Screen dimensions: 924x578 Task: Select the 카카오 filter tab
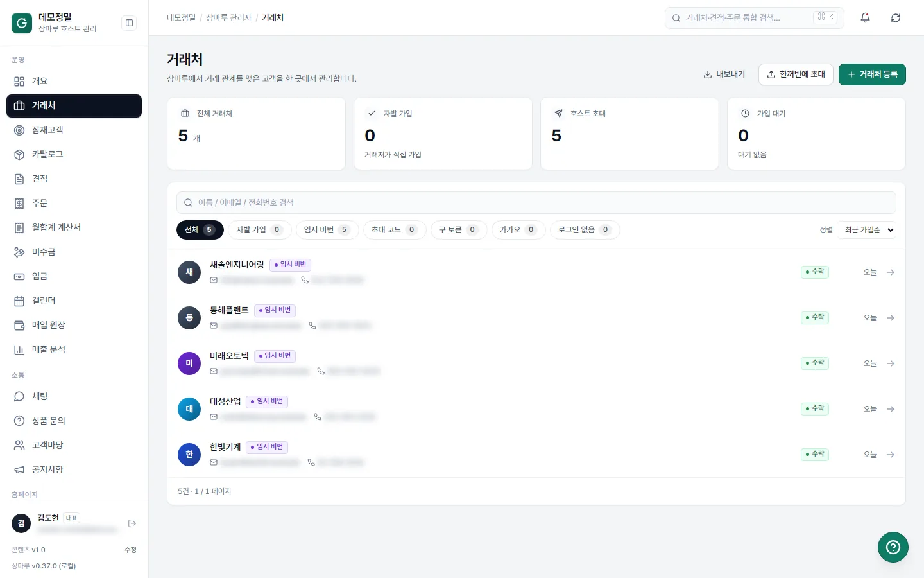518,230
